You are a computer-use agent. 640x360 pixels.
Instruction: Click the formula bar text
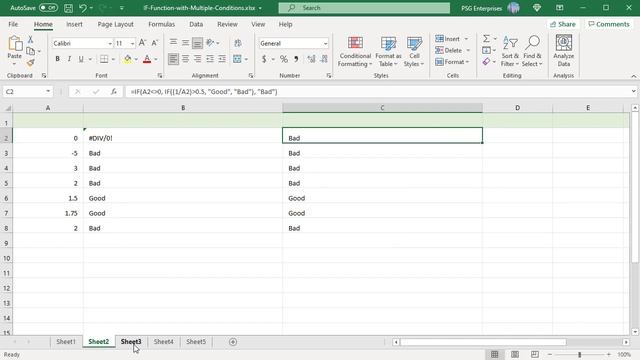coord(204,92)
